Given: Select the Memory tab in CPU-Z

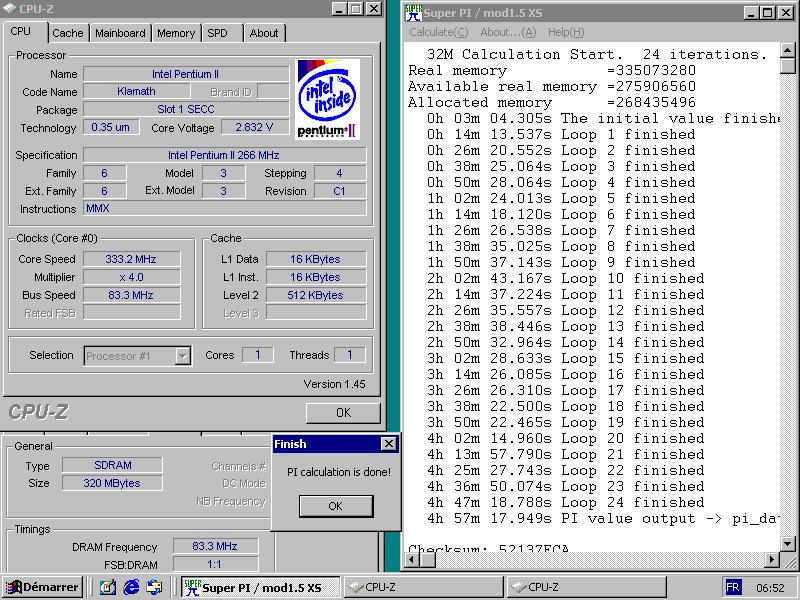Looking at the screenshot, I should (x=176, y=33).
